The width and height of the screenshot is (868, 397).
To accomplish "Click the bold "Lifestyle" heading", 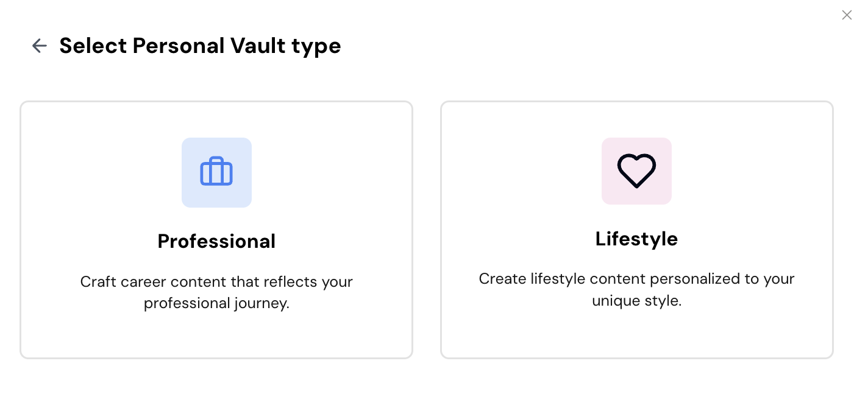I will [x=636, y=239].
